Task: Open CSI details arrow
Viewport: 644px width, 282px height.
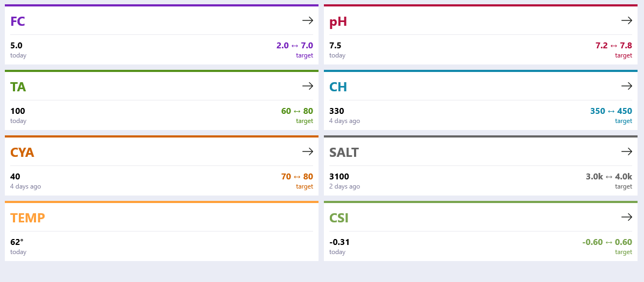Action: click(x=626, y=217)
